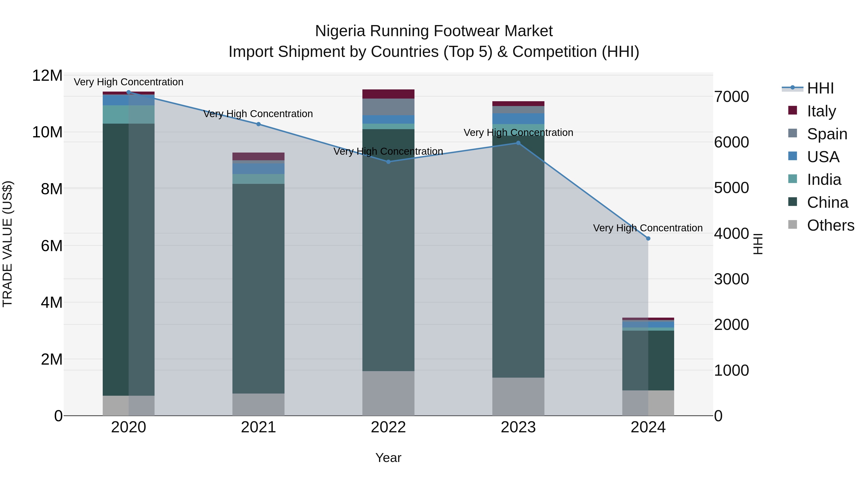Click 2023 Very High Concentration annotation
This screenshot has height=488, width=868.
click(x=518, y=132)
